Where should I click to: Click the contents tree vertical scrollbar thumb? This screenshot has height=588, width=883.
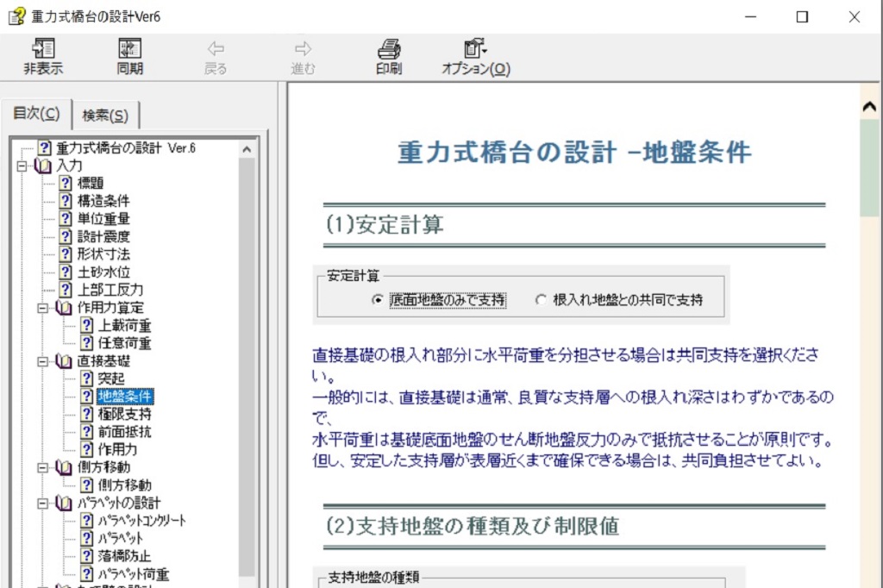(247, 367)
